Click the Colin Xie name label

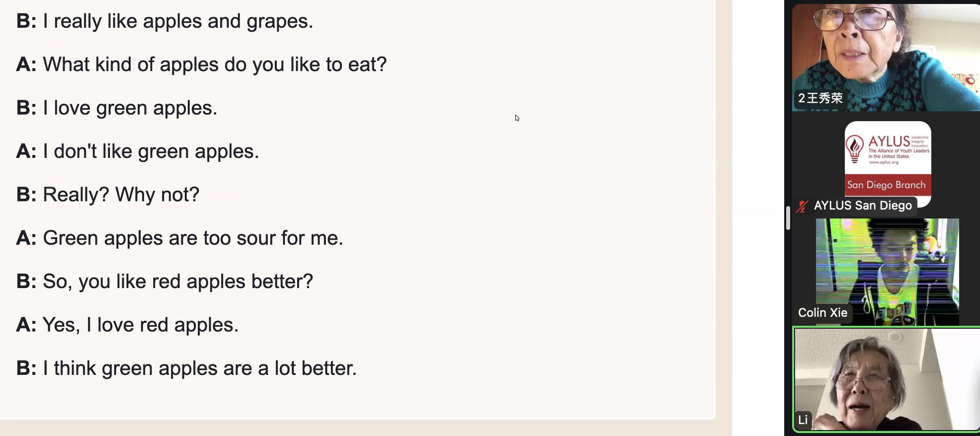822,313
